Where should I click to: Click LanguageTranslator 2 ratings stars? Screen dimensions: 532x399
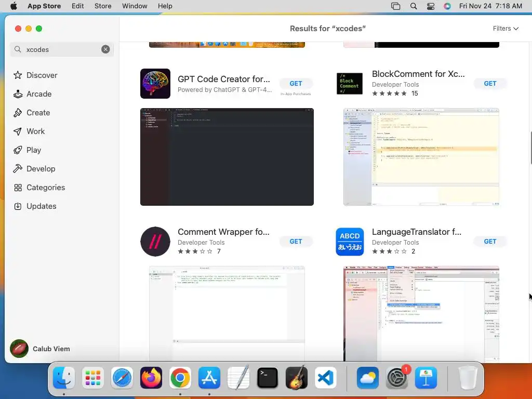coord(389,251)
